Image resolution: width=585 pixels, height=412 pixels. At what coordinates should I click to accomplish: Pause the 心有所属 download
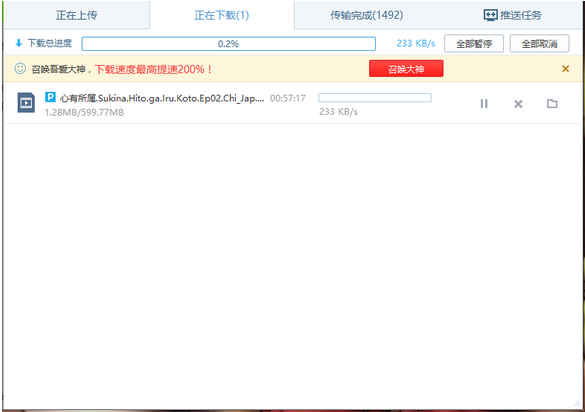pyautogui.click(x=484, y=103)
